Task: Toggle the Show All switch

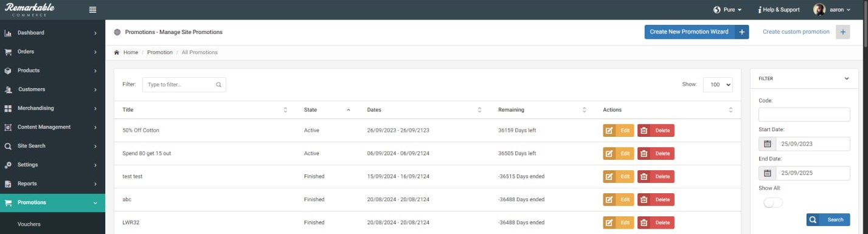Action: coord(773,202)
